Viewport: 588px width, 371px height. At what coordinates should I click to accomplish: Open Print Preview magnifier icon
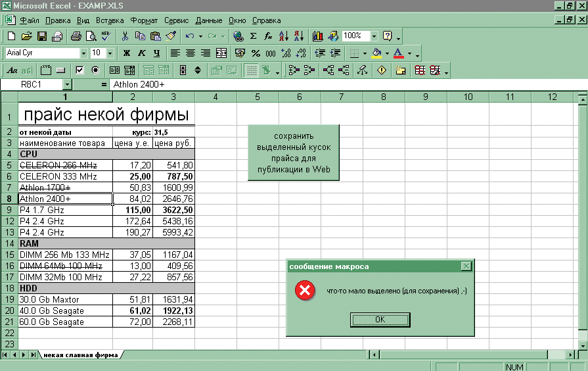click(x=91, y=36)
